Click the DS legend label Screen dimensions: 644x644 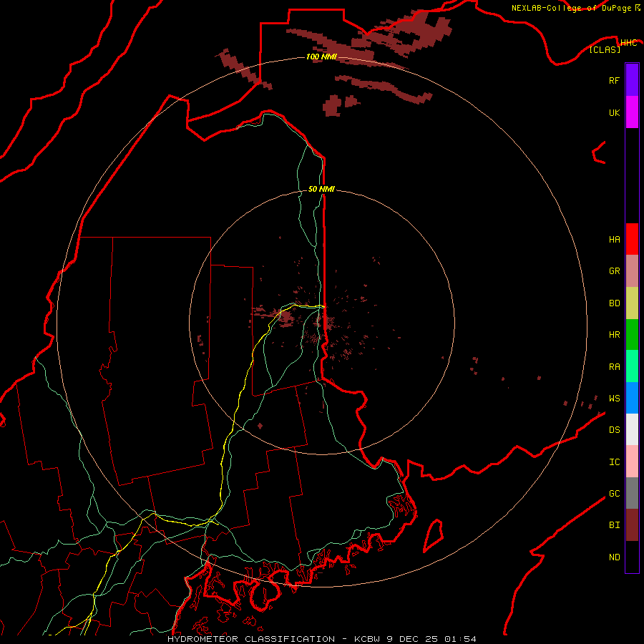[614, 430]
